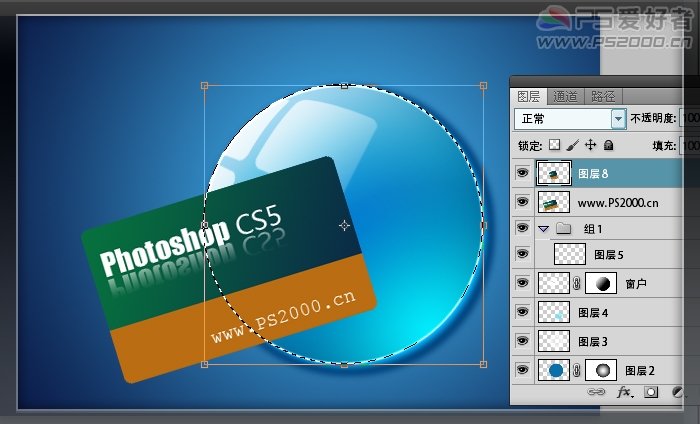Select the 图层 2 layer thumbnail
This screenshot has width=700, height=424.
click(554, 370)
